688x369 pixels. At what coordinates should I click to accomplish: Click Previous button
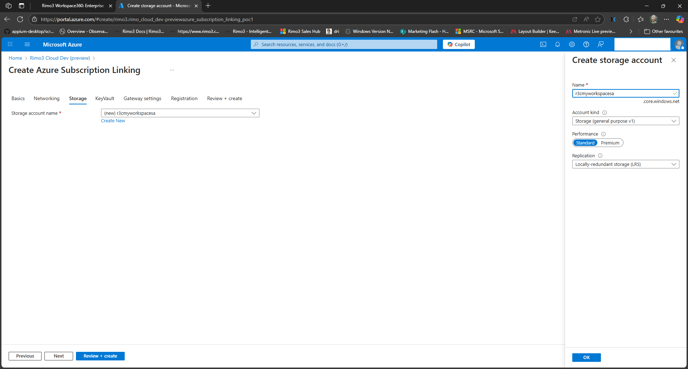click(25, 356)
